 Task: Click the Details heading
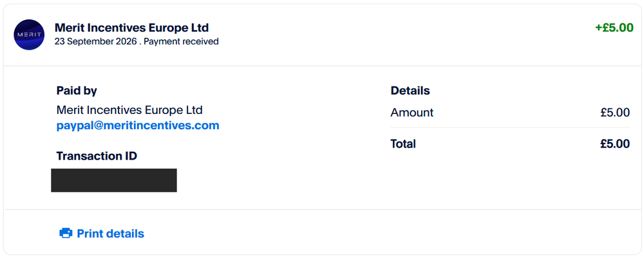410,91
